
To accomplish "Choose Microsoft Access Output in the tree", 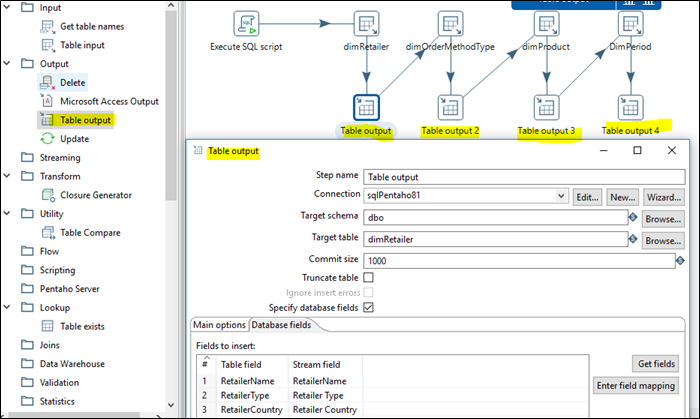I will coord(108,101).
